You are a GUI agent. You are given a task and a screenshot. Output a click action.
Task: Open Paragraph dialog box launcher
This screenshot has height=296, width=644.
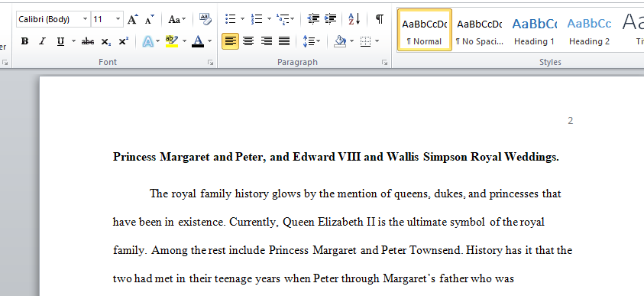coord(384,63)
